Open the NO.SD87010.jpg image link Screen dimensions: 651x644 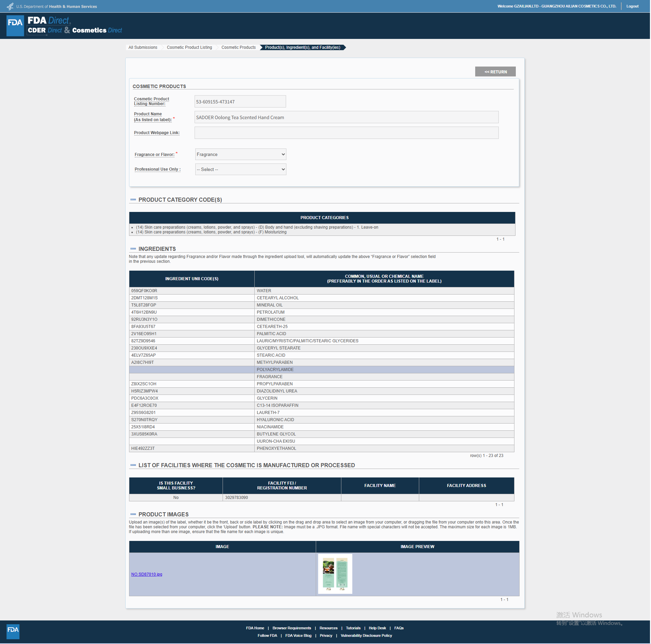(x=146, y=574)
